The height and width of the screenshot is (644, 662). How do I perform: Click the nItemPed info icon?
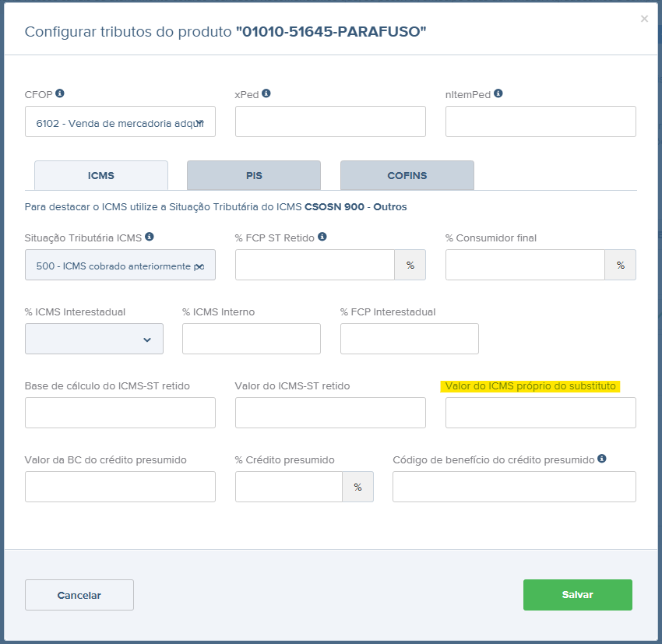tap(498, 93)
